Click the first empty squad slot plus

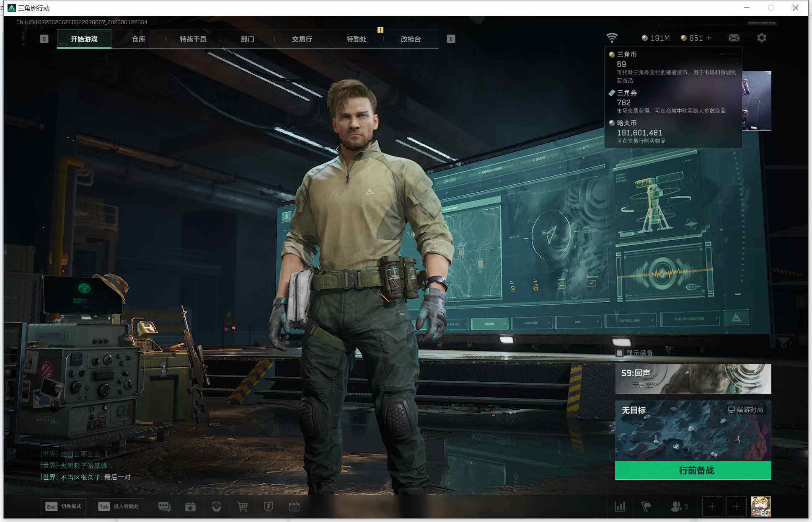point(712,507)
